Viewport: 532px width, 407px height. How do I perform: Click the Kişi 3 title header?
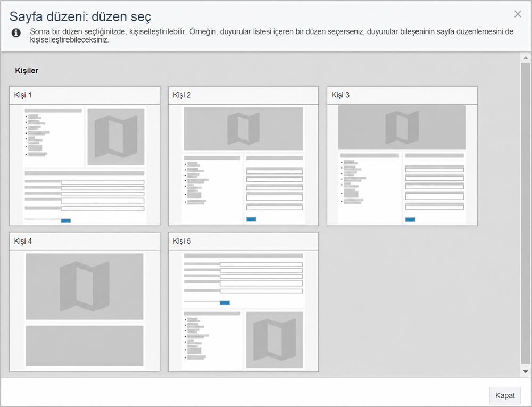click(402, 95)
